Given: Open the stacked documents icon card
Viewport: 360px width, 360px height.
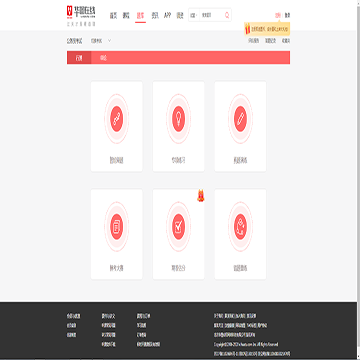Looking at the screenshot, I should click(117, 234).
